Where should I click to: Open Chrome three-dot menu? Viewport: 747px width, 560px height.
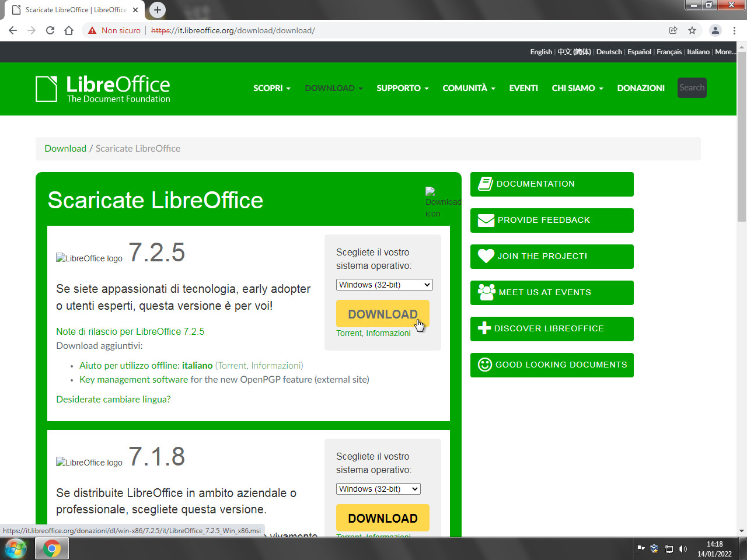coord(734,30)
